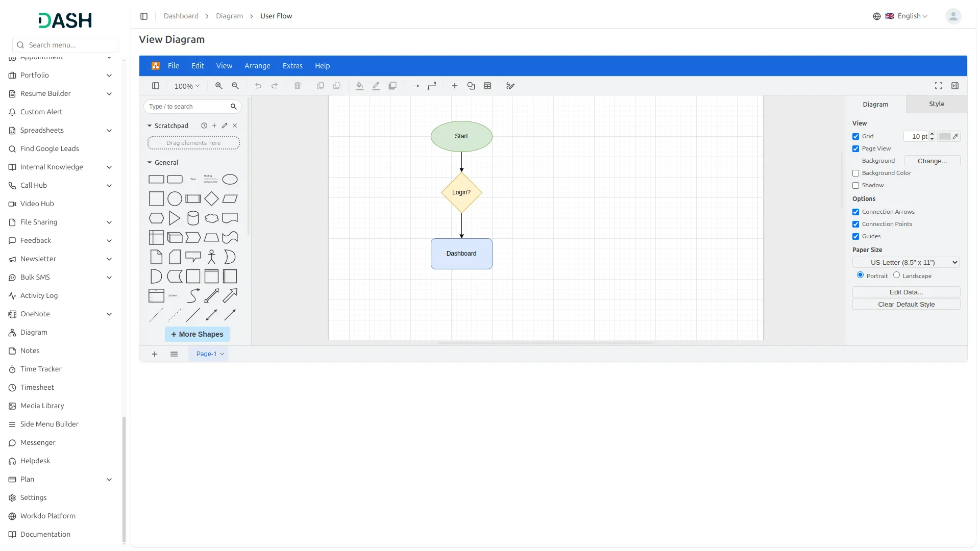Click the grid color swatch

(949, 137)
